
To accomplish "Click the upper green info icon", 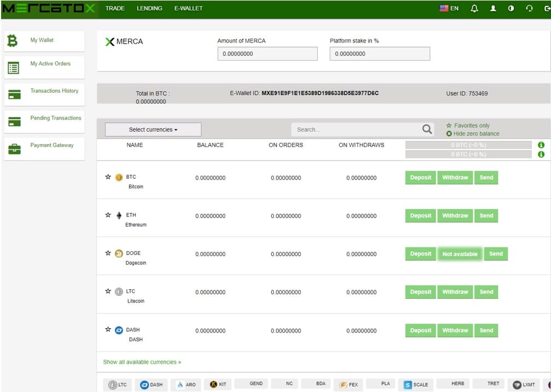I will [x=541, y=145].
